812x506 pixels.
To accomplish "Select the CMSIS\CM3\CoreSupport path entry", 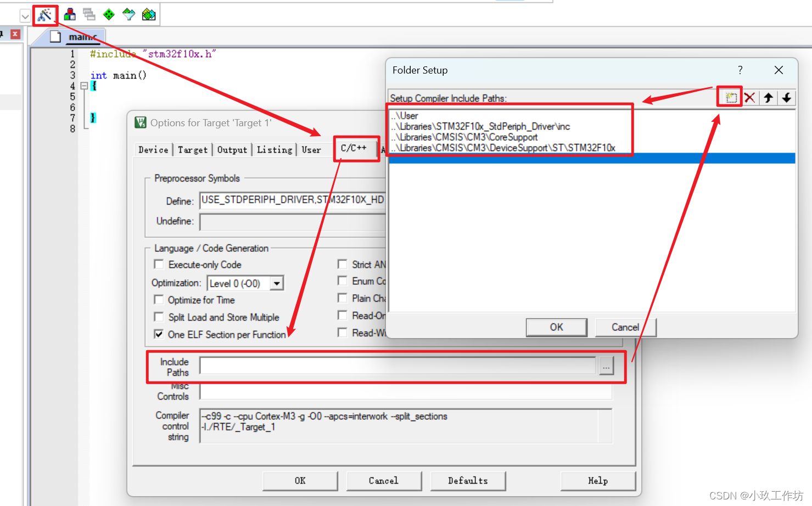I will coord(592,137).
